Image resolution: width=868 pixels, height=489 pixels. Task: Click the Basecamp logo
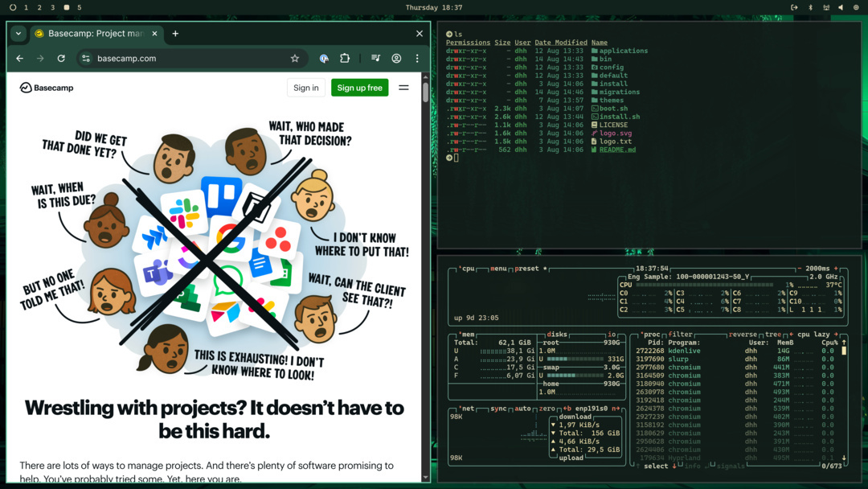click(47, 88)
